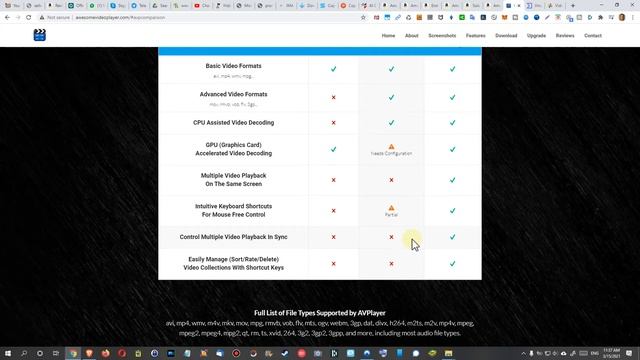Open Task View on the taskbar
This screenshot has width=640, height=360.
click(x=56, y=353)
